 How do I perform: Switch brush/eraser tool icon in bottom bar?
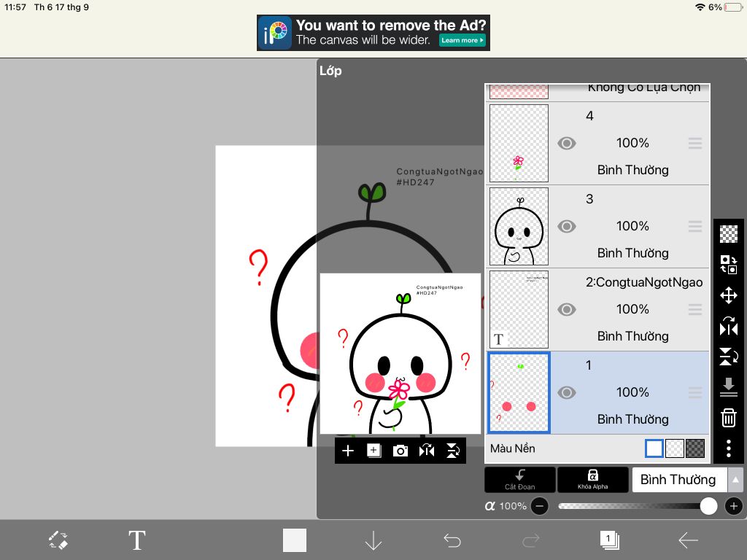coord(58,540)
